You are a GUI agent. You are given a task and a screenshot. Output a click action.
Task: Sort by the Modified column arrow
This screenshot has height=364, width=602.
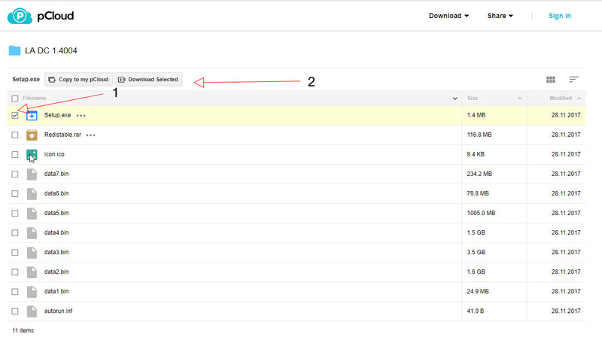point(579,99)
